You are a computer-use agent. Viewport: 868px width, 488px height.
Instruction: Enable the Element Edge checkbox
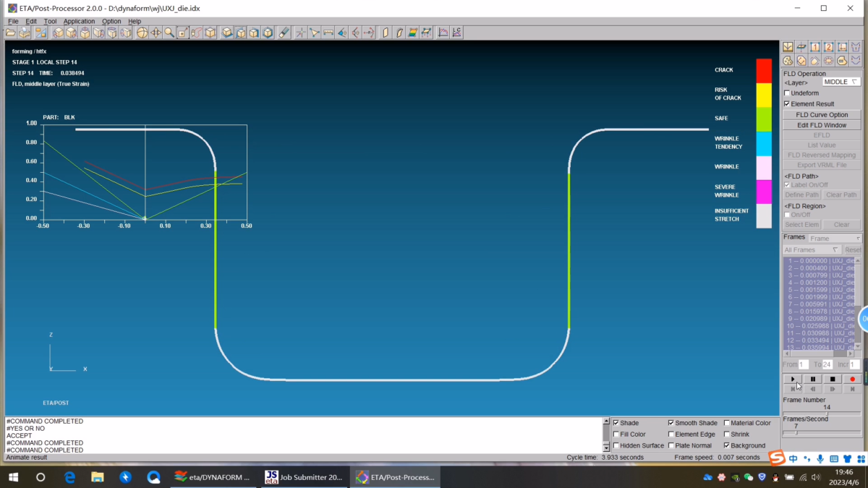point(671,435)
